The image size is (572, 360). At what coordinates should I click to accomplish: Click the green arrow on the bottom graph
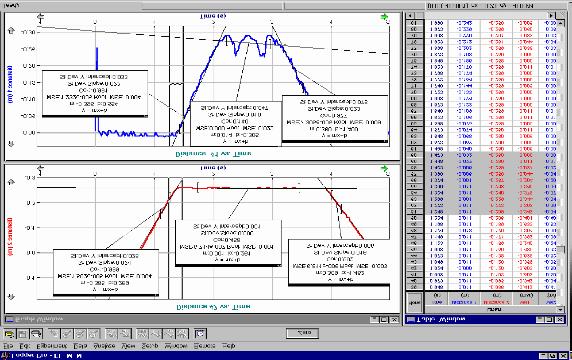(x=384, y=169)
